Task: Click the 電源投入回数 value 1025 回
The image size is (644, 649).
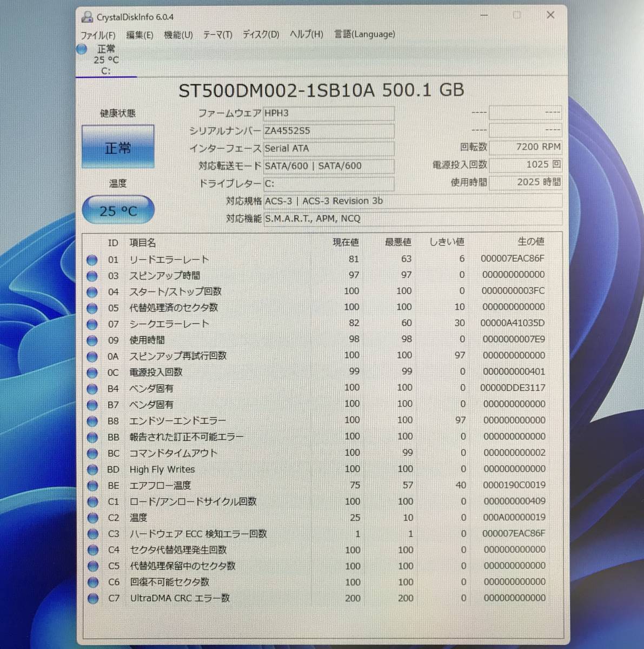Action: [x=526, y=164]
